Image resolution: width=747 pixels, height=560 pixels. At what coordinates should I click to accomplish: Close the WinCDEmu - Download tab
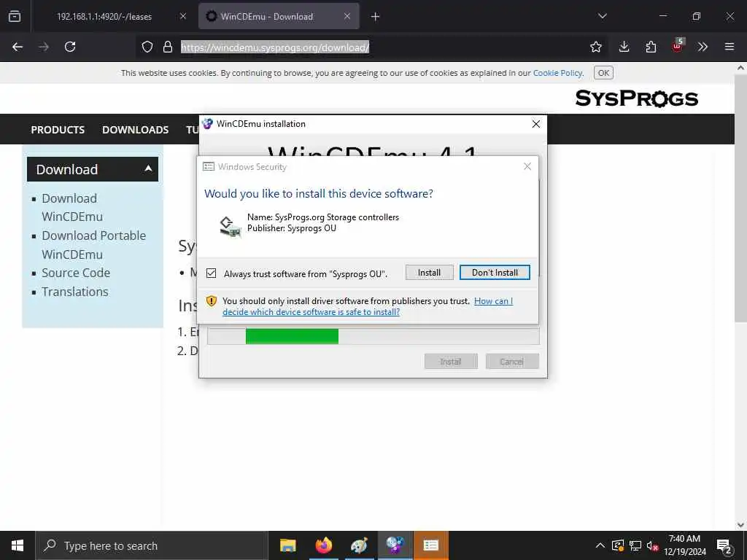point(347,16)
